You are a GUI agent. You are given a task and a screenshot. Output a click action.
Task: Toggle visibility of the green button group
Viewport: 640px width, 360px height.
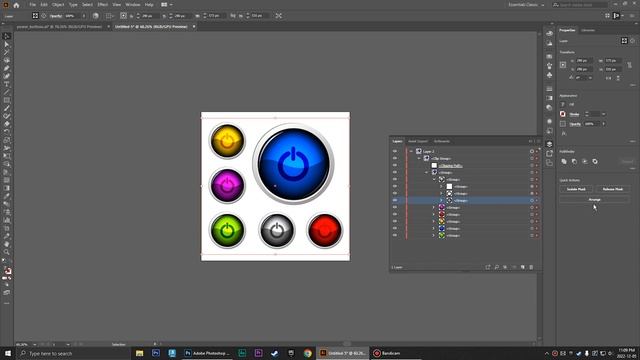395,235
